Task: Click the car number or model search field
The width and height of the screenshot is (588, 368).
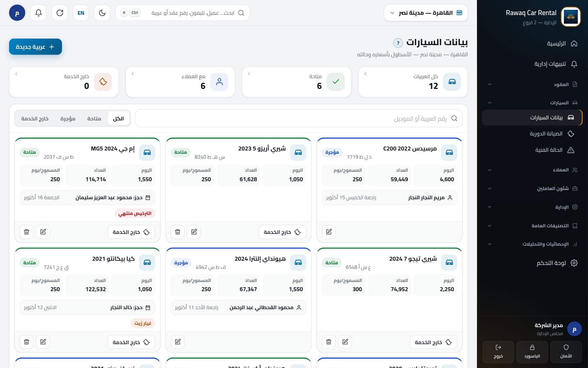Action: (299, 118)
